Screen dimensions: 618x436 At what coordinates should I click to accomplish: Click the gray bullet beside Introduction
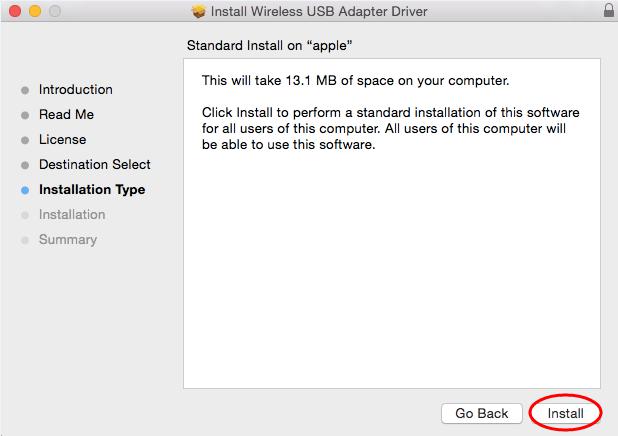25,90
